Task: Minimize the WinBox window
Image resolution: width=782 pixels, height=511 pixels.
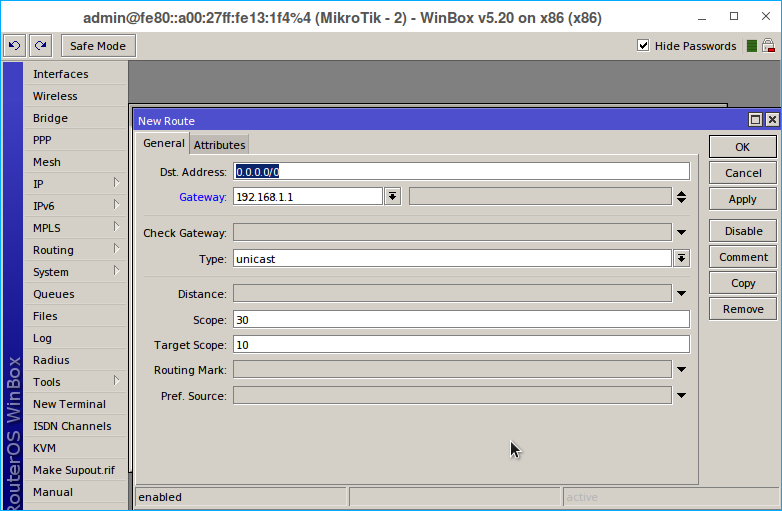Action: (702, 17)
